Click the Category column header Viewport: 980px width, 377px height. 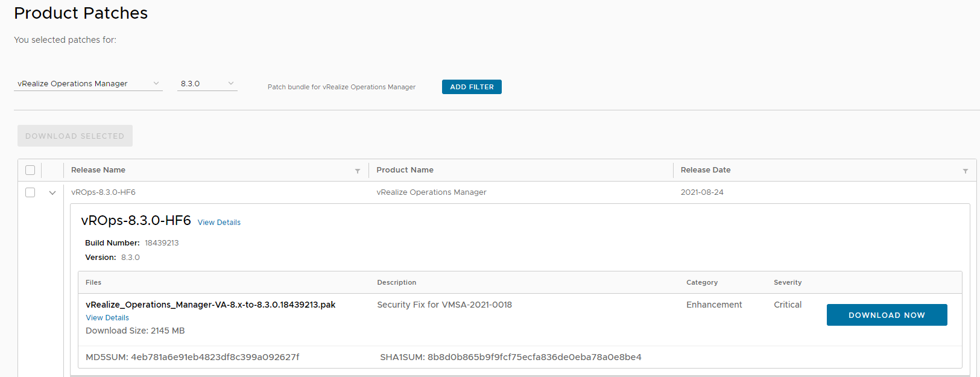tap(702, 282)
